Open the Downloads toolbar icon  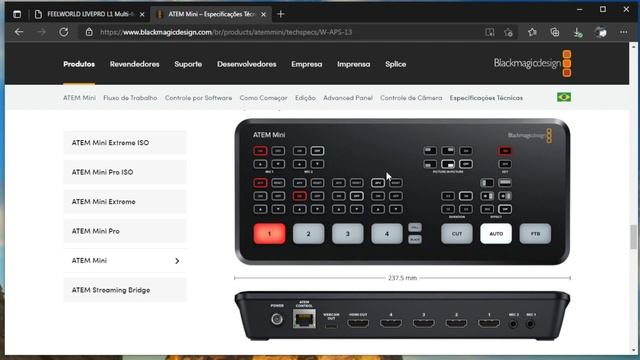coord(578,32)
